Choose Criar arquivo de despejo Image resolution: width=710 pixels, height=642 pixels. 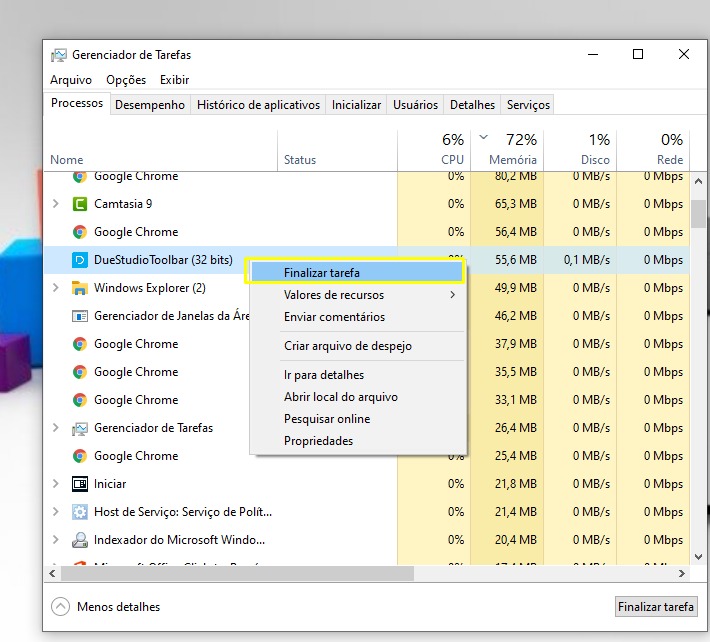[357, 346]
